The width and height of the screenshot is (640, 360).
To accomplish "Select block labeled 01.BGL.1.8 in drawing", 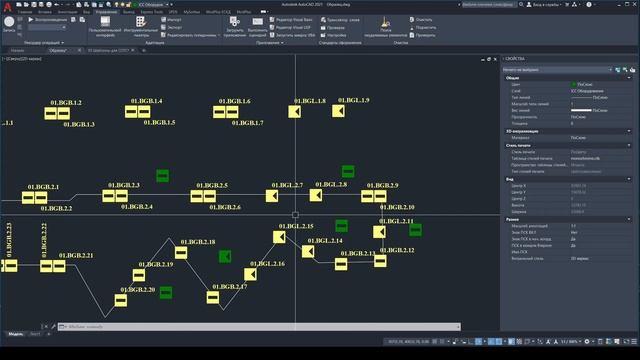I will click(294, 111).
